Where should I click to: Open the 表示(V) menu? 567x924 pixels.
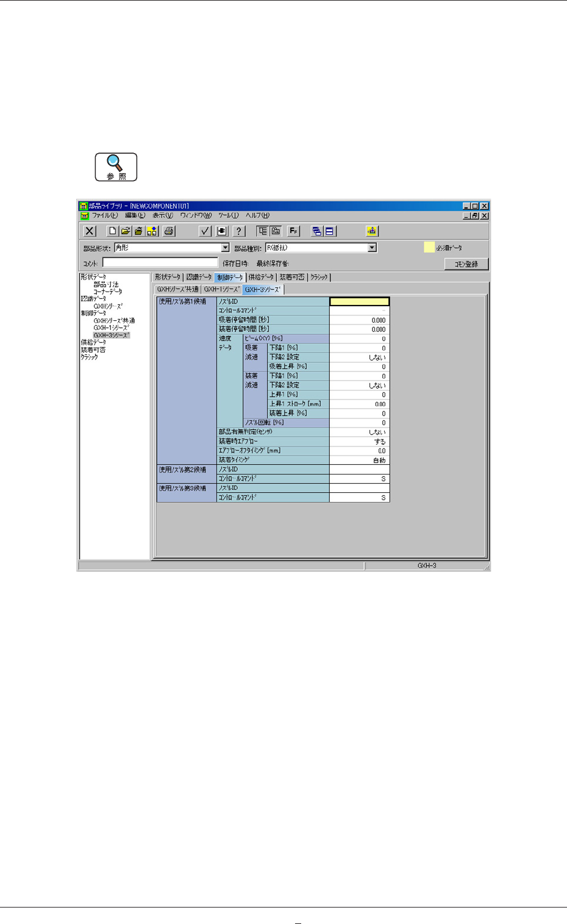coord(162,215)
